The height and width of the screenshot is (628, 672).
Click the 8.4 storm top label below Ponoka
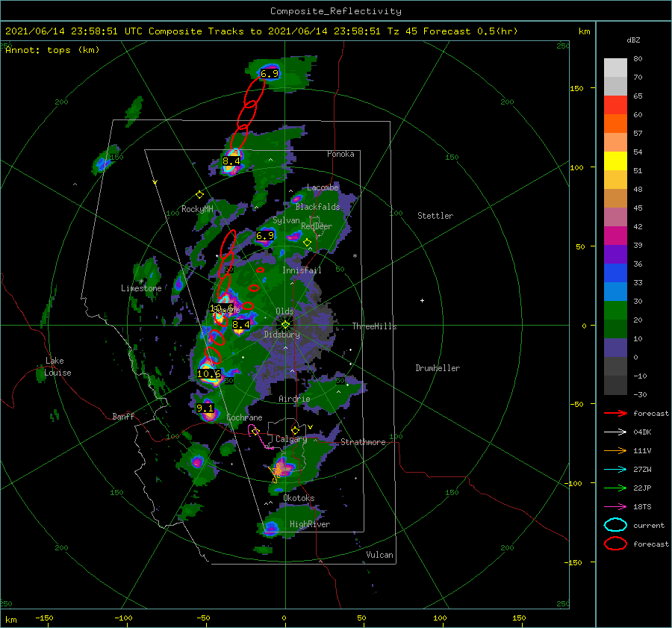[231, 161]
